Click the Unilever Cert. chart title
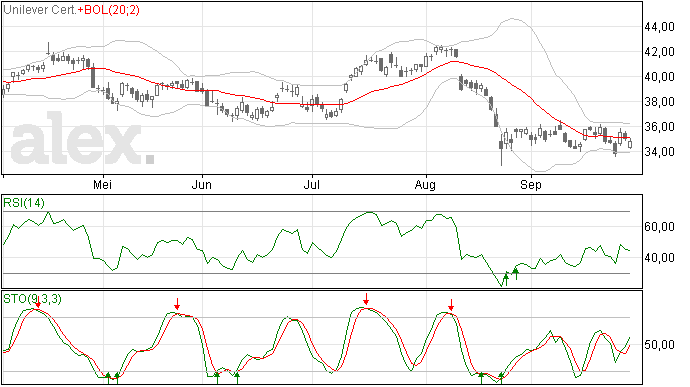This screenshot has width=690, height=387. [x=40, y=10]
